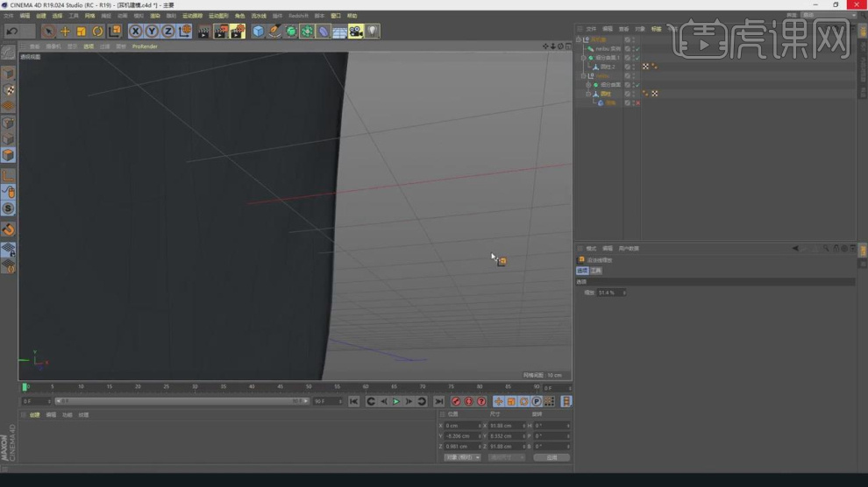Image resolution: width=868 pixels, height=487 pixels.
Task: Click the Light bulb object icon
Action: pyautogui.click(x=372, y=32)
